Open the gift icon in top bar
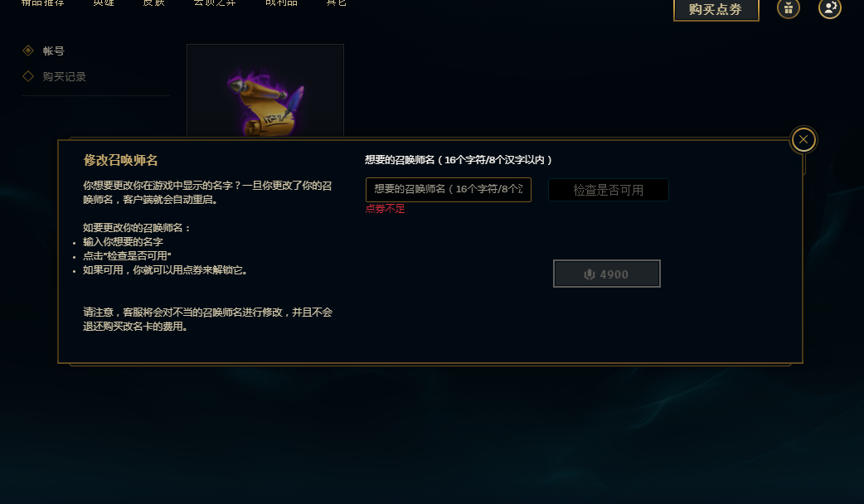The height and width of the screenshot is (504, 864). [789, 8]
